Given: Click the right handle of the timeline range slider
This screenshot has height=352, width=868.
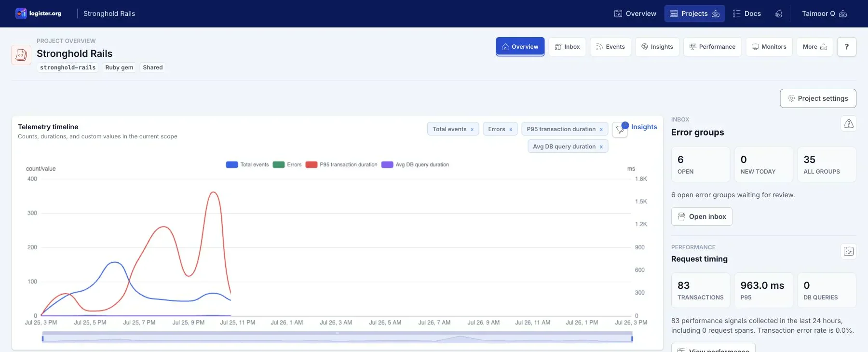Looking at the screenshot, I should point(632,338).
